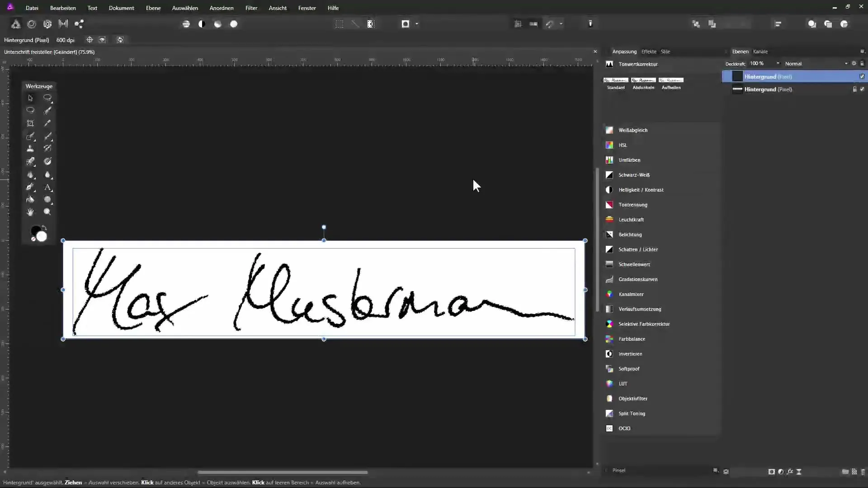
Task: Select the Zoom magnifier tool
Action: pos(47,211)
